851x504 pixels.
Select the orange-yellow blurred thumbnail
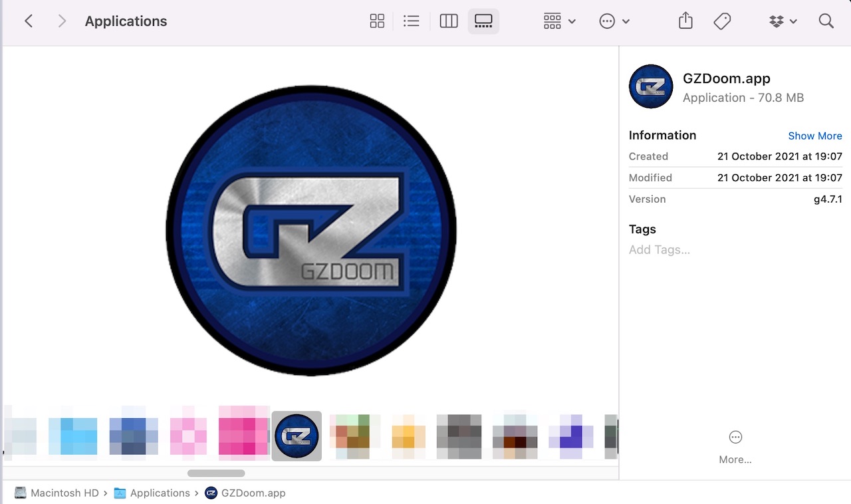pos(408,436)
